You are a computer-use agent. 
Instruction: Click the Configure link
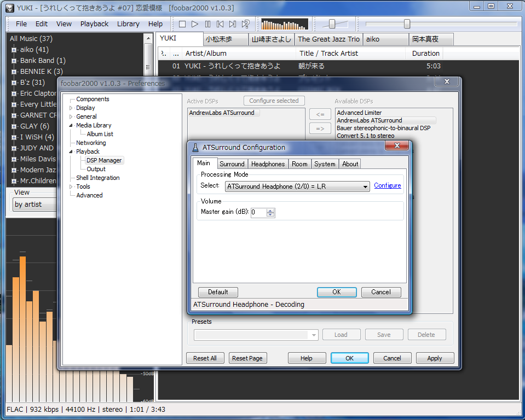(x=388, y=185)
